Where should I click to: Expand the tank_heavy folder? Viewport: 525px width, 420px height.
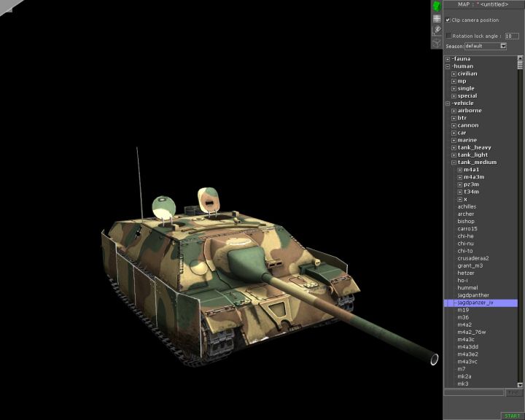[454, 147]
